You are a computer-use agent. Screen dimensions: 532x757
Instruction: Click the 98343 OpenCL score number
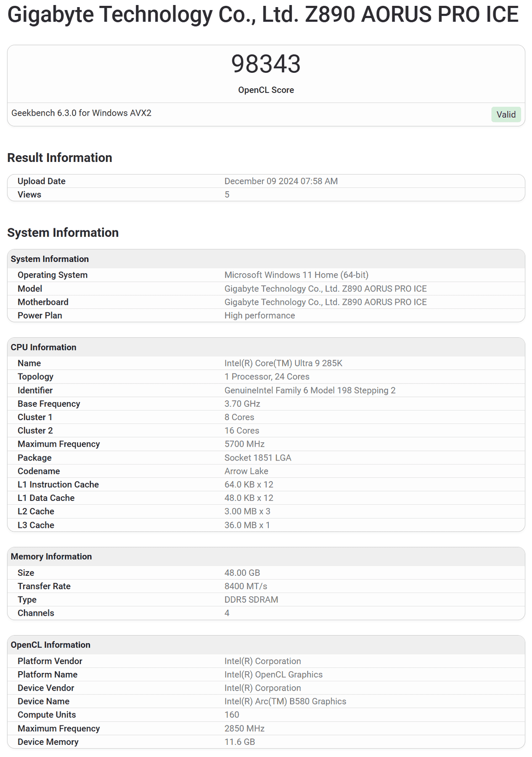266,64
